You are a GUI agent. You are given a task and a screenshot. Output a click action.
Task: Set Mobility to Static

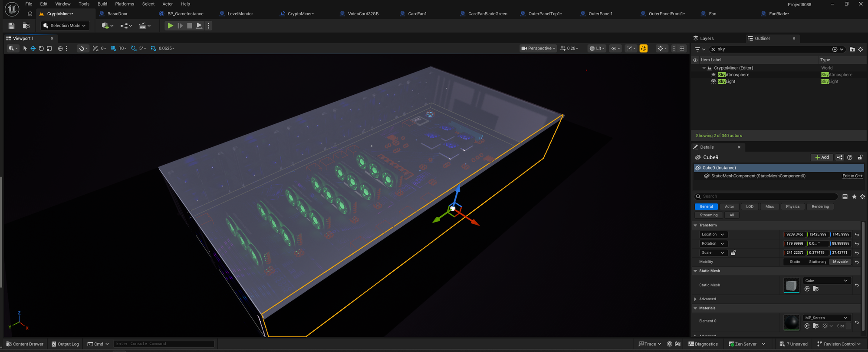[795, 262]
